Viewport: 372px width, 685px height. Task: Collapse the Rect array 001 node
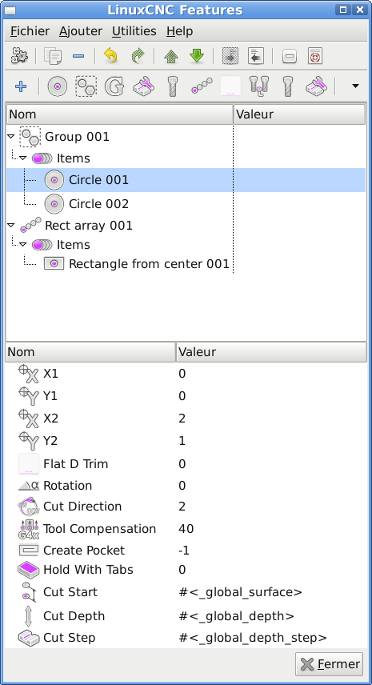click(11, 225)
